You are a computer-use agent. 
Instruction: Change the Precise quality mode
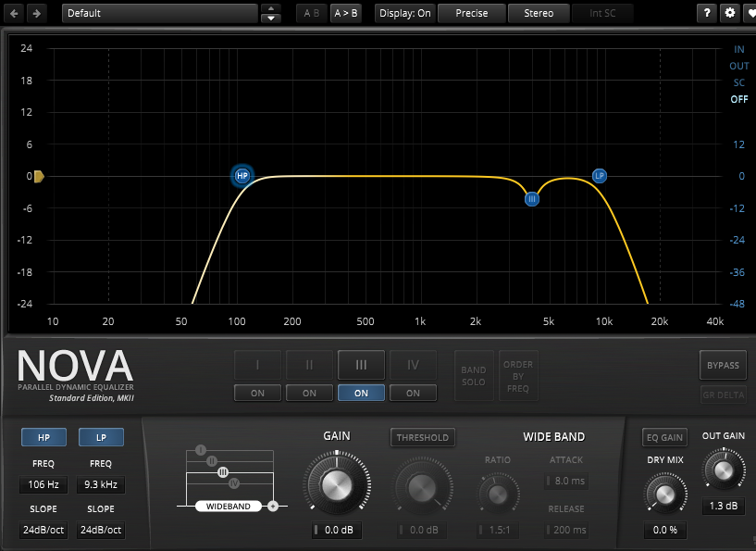point(472,14)
